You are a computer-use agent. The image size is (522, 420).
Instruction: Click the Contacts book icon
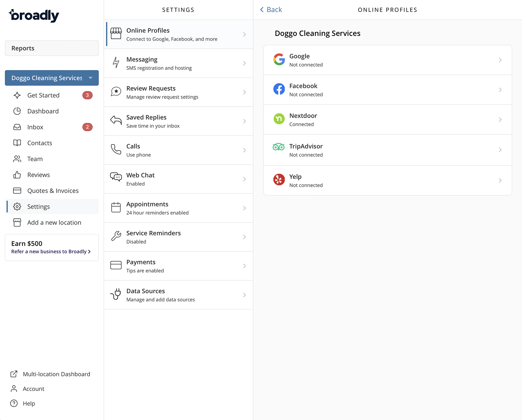coord(17,143)
